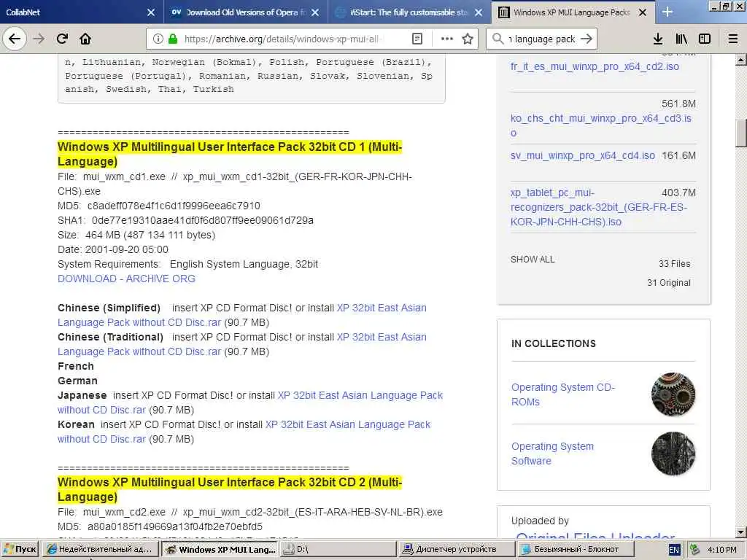Bookmark this page with the star

pos(468,39)
